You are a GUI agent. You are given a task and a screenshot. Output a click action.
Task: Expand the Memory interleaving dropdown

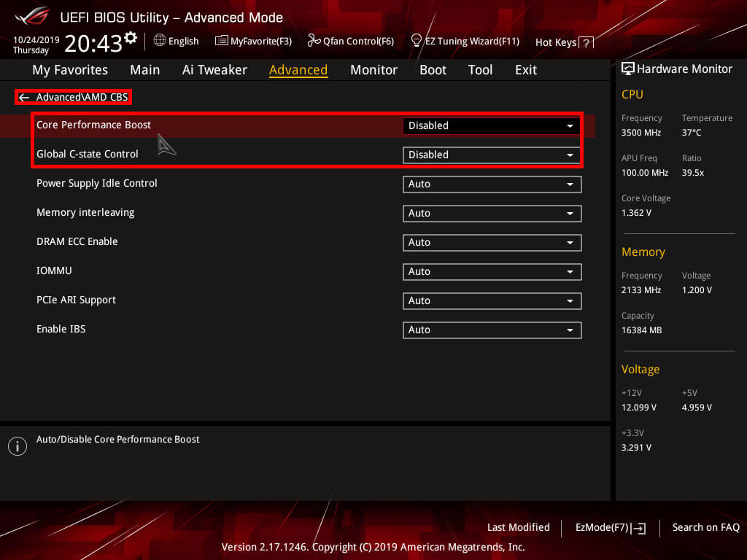492,214
